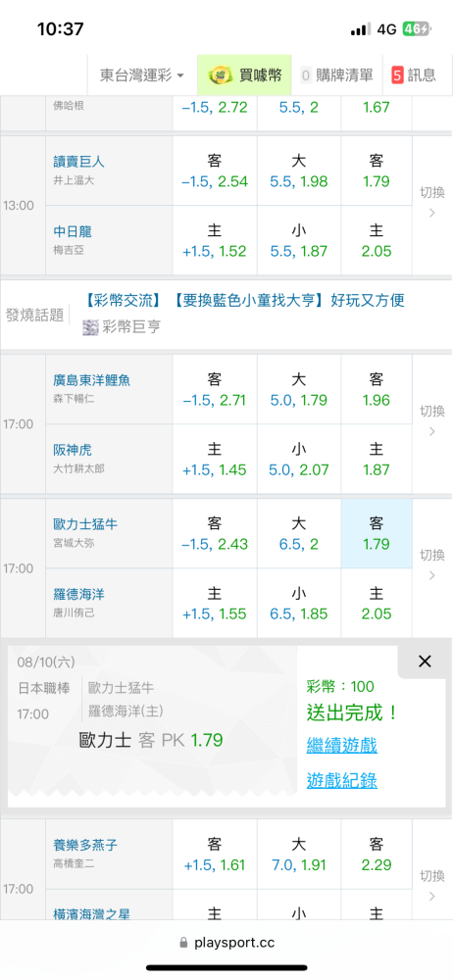Tap the battery status indicator

pos(416,29)
